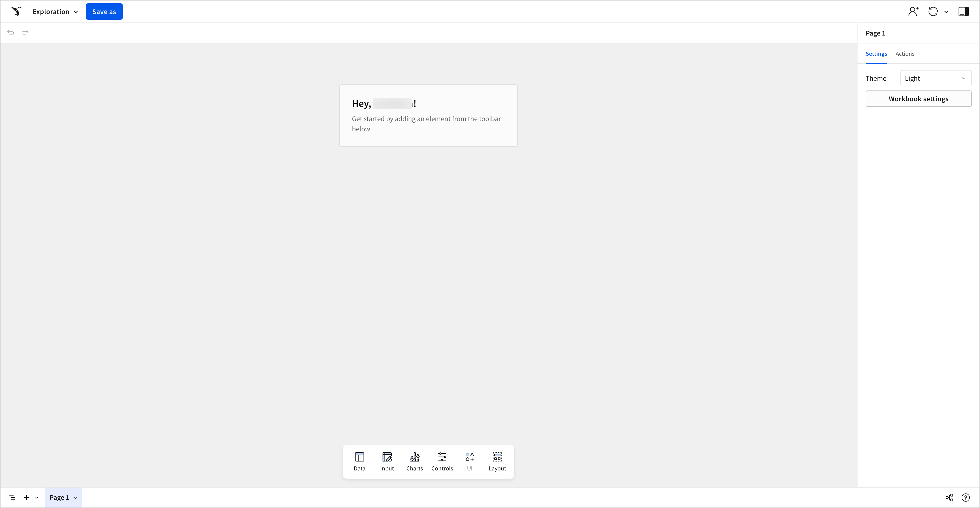Open the Layout elements toolbar icon
The image size is (980, 508).
[497, 461]
